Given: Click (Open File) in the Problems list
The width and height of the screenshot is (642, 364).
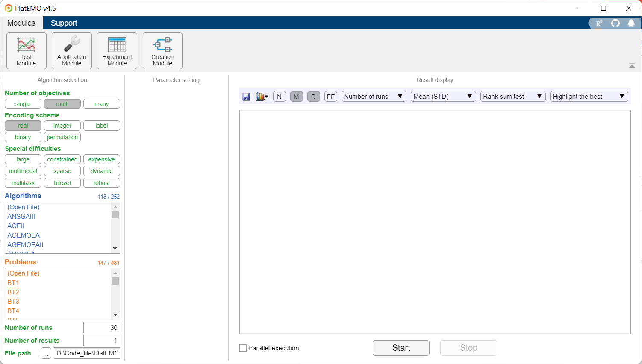Looking at the screenshot, I should coord(58,273).
